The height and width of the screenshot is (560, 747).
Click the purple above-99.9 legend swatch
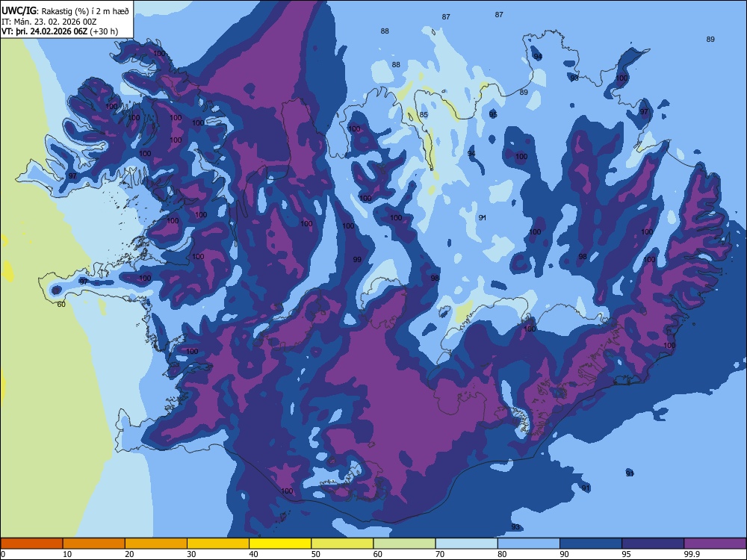click(715, 544)
